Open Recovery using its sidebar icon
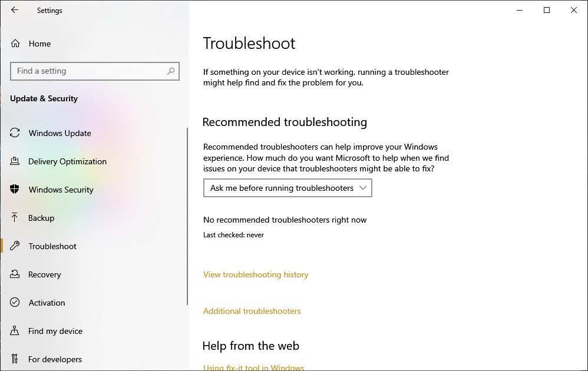The image size is (588, 371). 16,274
